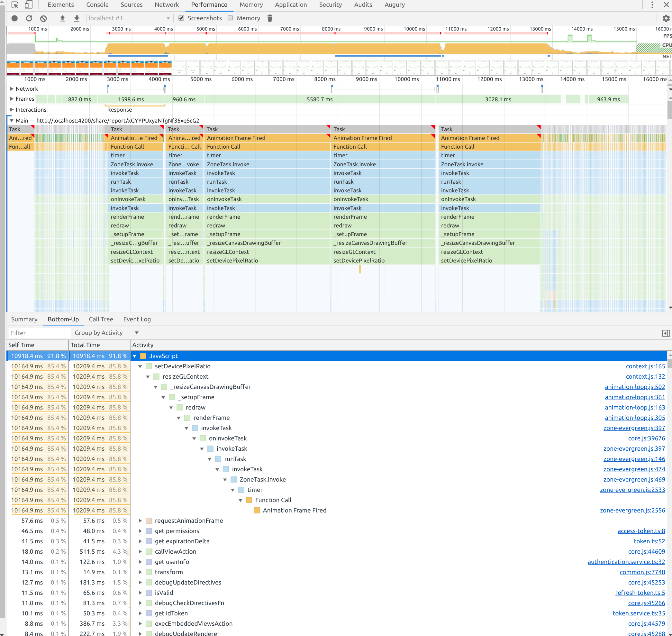
Task: Select the 5580.7 ms frame
Action: coord(320,100)
